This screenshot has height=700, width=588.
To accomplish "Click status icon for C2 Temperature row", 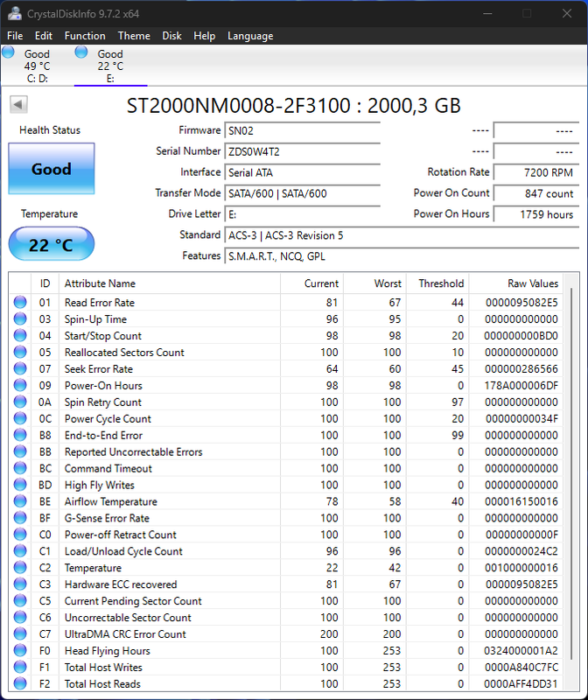I will (20, 567).
